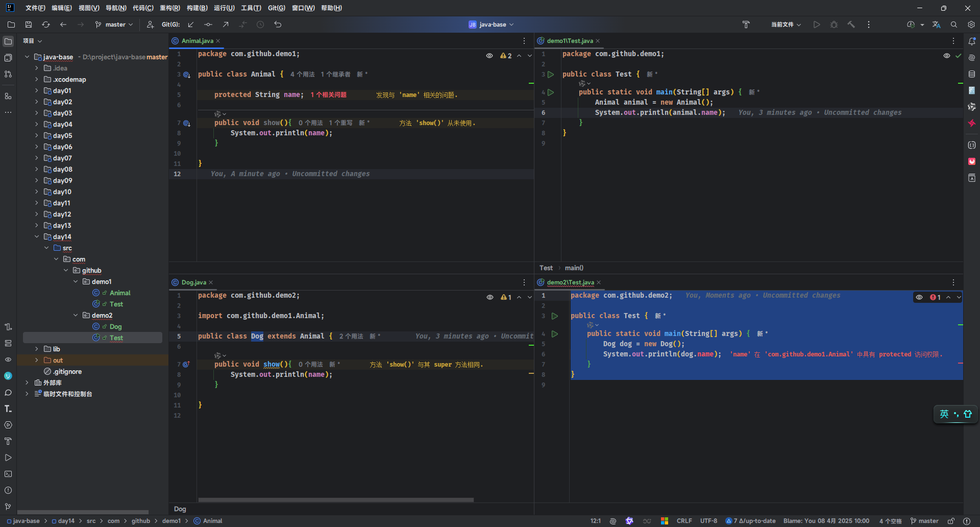Click the Git update project arrow icon
980x527 pixels.
coord(191,25)
